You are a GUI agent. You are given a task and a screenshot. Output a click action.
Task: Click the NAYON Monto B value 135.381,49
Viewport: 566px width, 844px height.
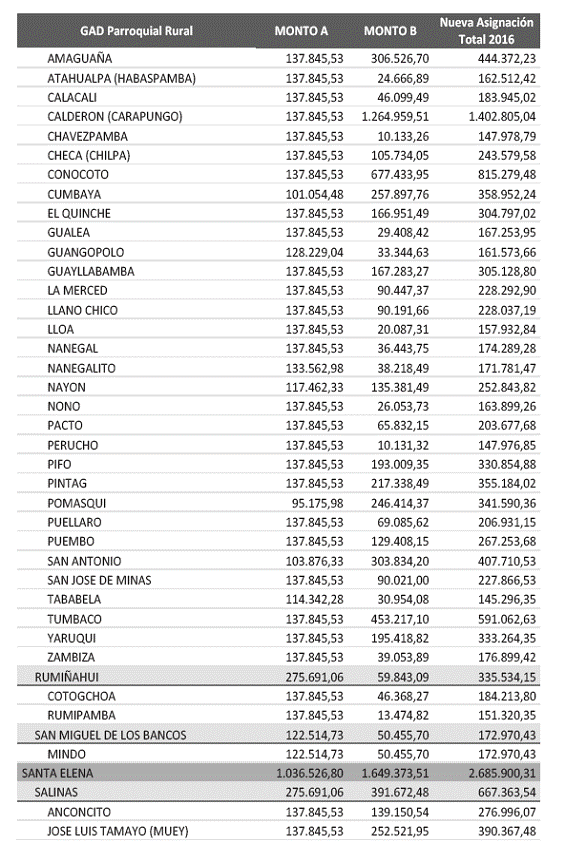click(x=400, y=388)
